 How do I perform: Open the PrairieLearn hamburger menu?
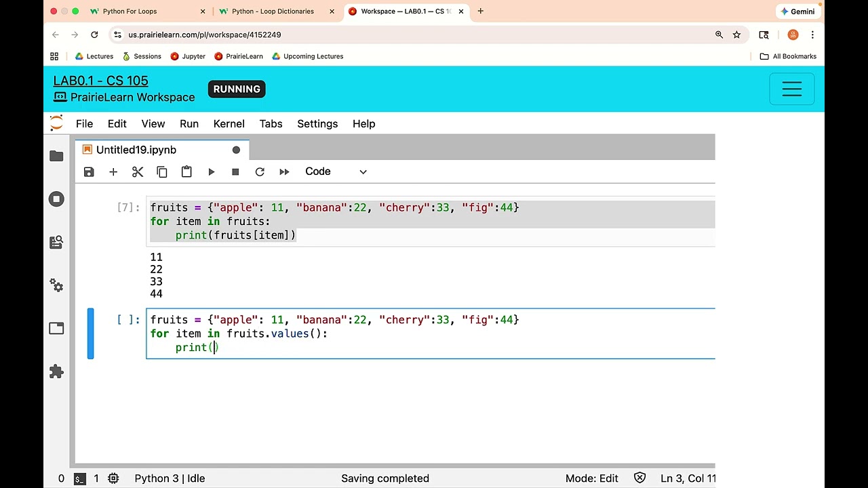[792, 89]
